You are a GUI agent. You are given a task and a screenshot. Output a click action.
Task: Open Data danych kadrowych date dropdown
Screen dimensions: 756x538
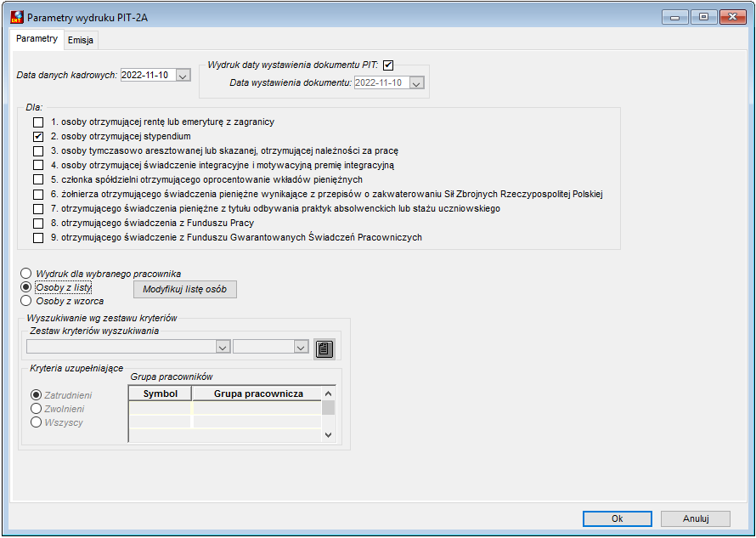click(183, 76)
